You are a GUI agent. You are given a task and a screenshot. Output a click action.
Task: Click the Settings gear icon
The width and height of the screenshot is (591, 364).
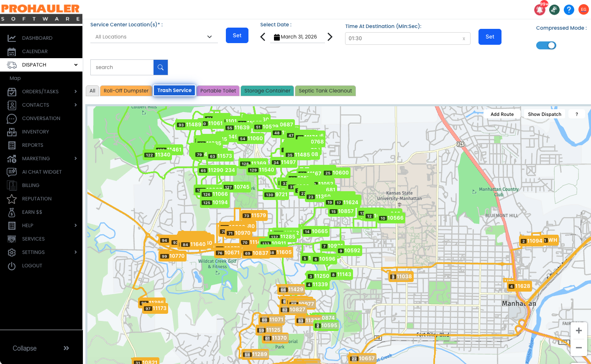click(12, 252)
